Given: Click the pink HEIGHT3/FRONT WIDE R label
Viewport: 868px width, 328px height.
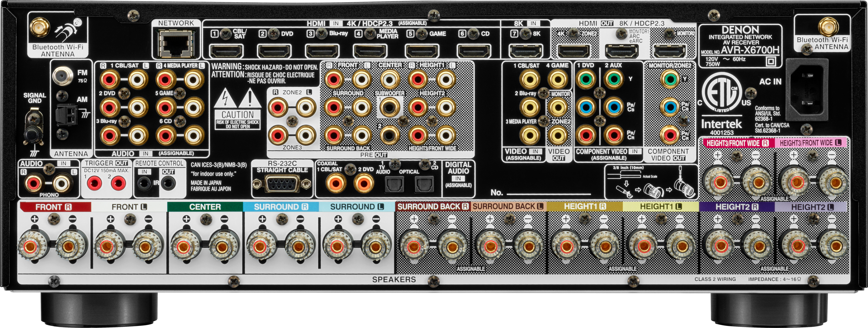Looking at the screenshot, I should click(737, 143).
